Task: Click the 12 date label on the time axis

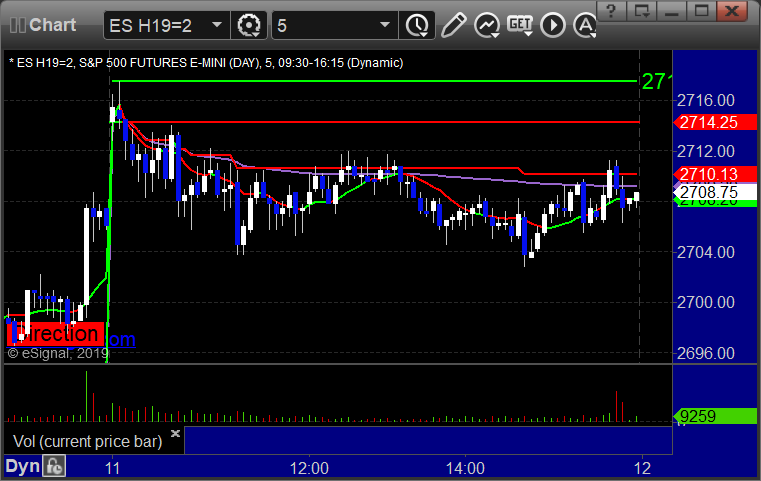Action: pos(643,468)
